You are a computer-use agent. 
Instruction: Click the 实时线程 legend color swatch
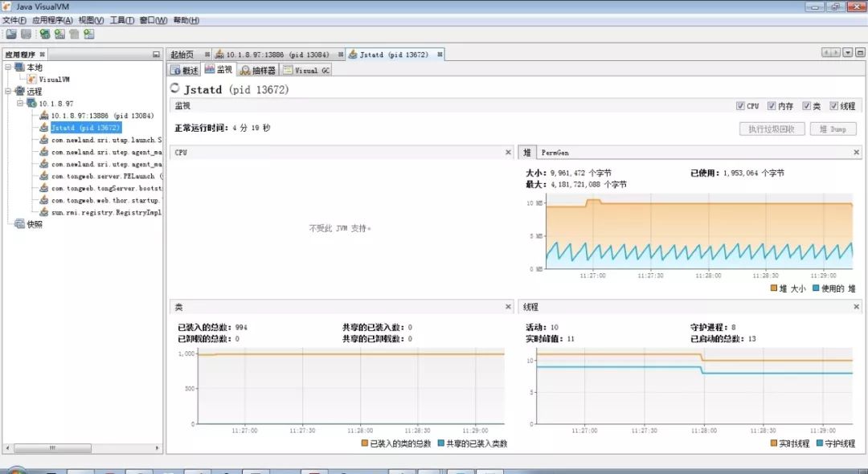tap(774, 443)
